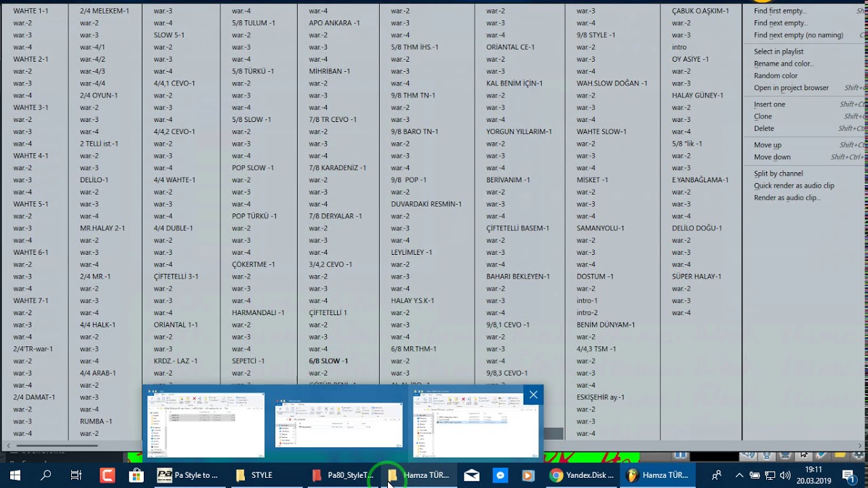Choose Insert one menu entry
This screenshot has width=868, height=488.
[x=770, y=104]
